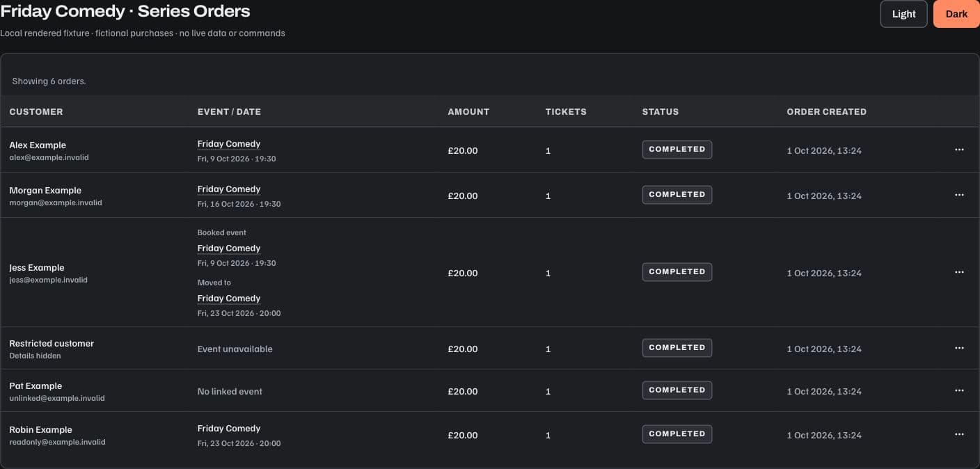The image size is (980, 469).
Task: Open more actions for Pat Example order
Action: point(959,390)
